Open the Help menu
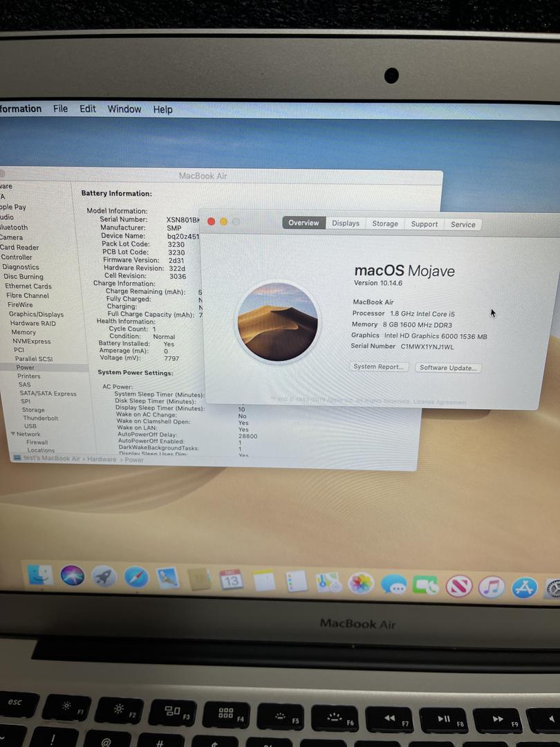This screenshot has width=560, height=747. [x=163, y=109]
